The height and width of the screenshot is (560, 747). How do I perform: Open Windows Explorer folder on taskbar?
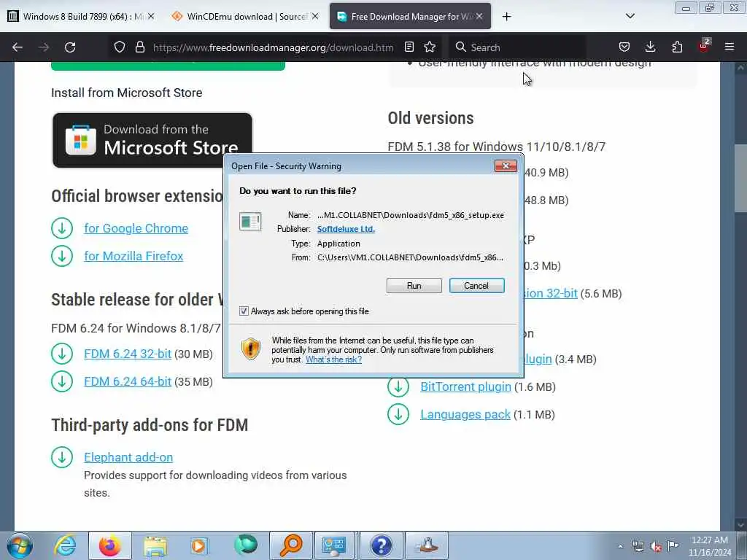coord(155,545)
